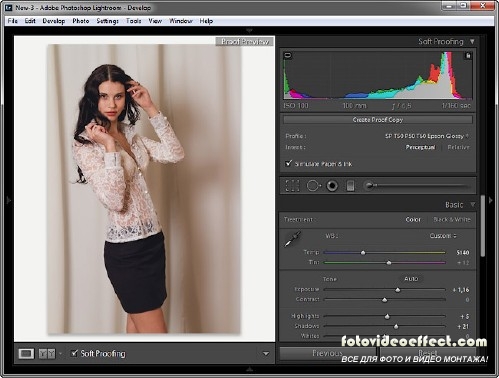Viewport: 499px width, 378px height.
Task: Collapse the Basic panel triangle
Action: tap(472, 204)
